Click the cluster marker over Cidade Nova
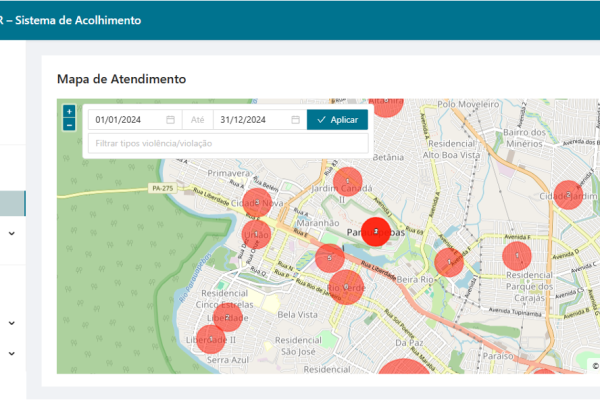This screenshot has width=600, height=400. (257, 203)
